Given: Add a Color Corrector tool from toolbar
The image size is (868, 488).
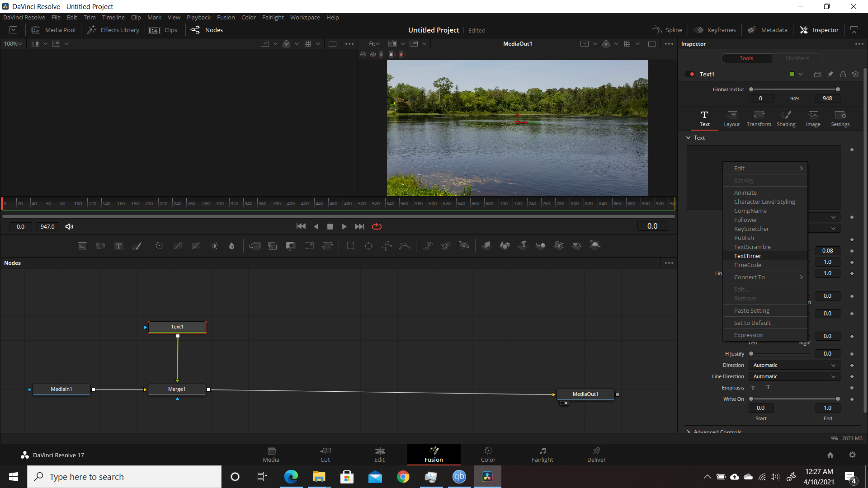Looking at the screenshot, I should click(159, 246).
